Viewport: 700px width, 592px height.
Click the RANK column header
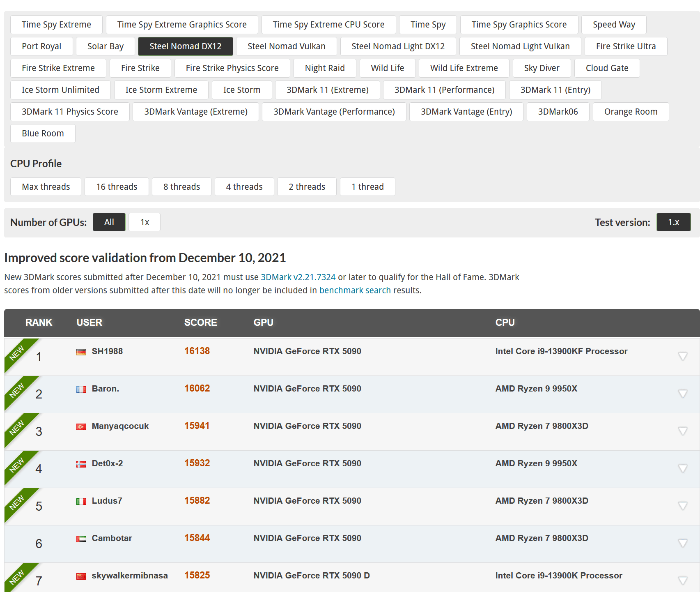click(39, 322)
